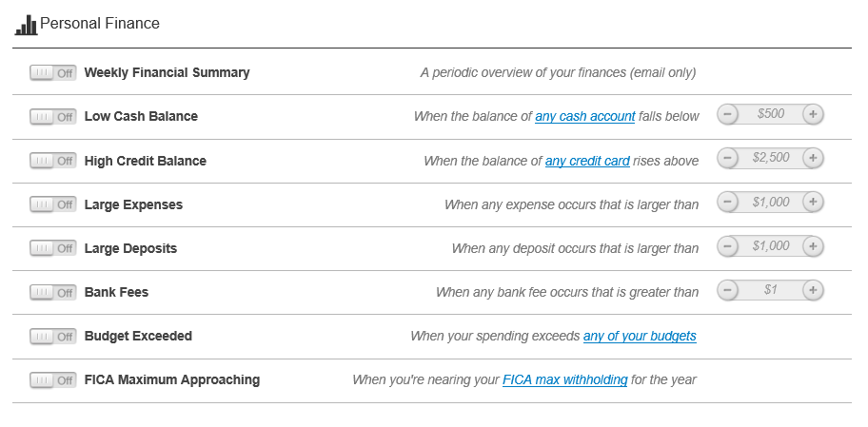Raise the Large Deposits amount with plus
The image size is (868, 427).
click(813, 245)
